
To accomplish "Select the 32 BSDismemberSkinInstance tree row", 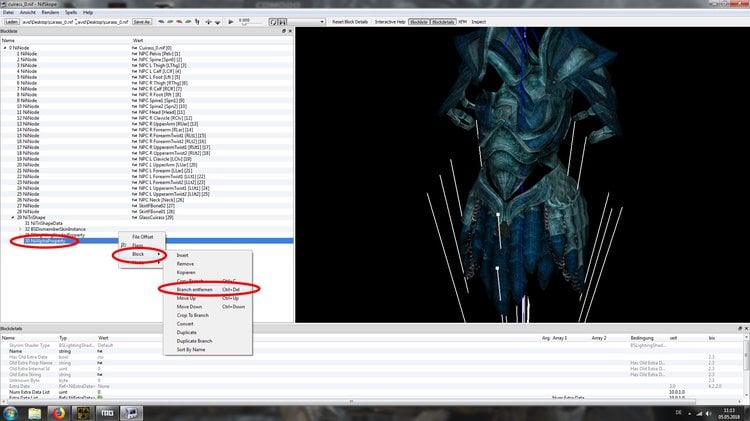I will click(x=55, y=229).
